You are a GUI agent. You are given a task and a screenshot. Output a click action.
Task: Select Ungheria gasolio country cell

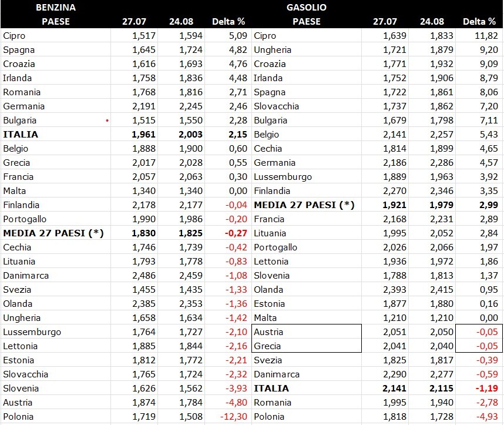[x=306, y=50]
